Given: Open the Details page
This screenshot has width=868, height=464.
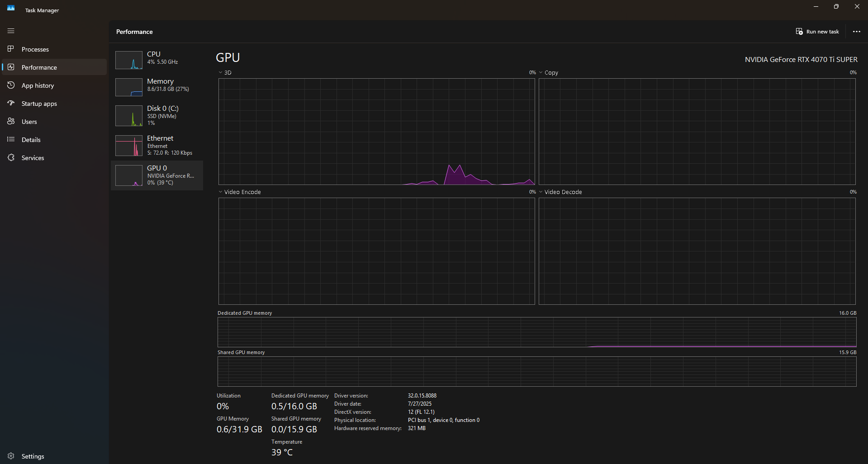Looking at the screenshot, I should pyautogui.click(x=54, y=140).
